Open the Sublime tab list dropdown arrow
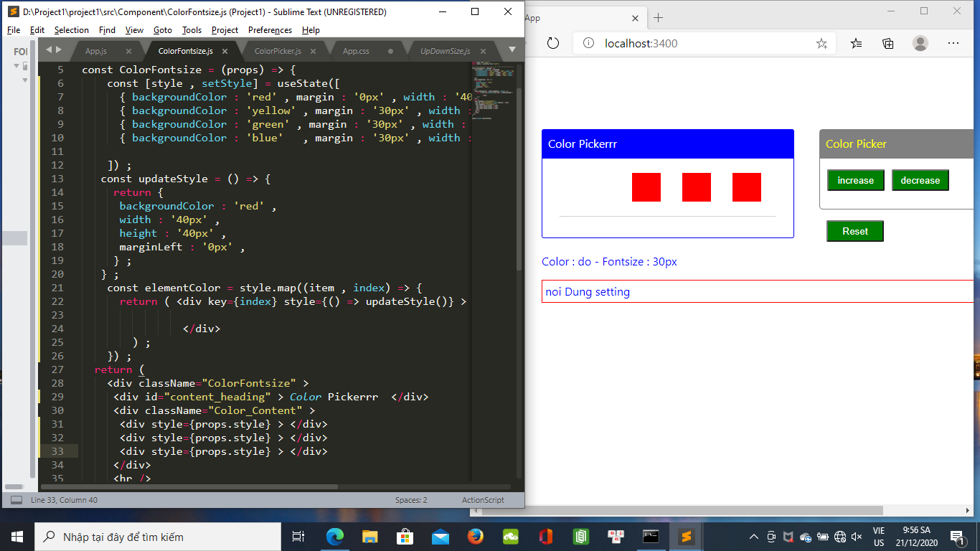Image resolution: width=980 pixels, height=551 pixels. 512,50
